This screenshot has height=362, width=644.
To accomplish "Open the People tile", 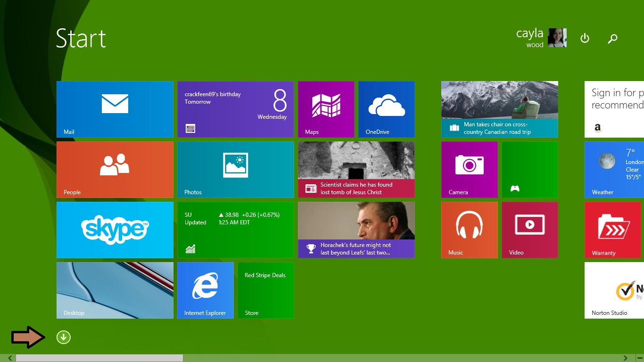I will tap(115, 170).
